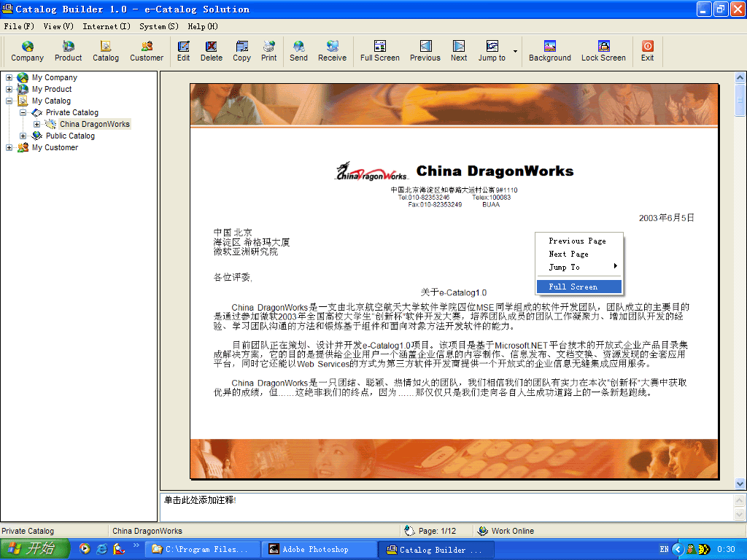
Task: Expand the Public Catalog node
Action: 23,136
